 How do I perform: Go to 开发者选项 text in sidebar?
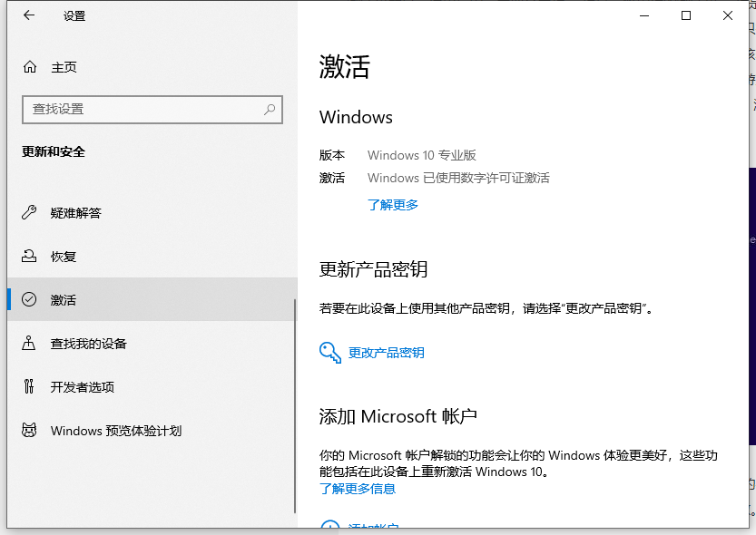click(83, 387)
